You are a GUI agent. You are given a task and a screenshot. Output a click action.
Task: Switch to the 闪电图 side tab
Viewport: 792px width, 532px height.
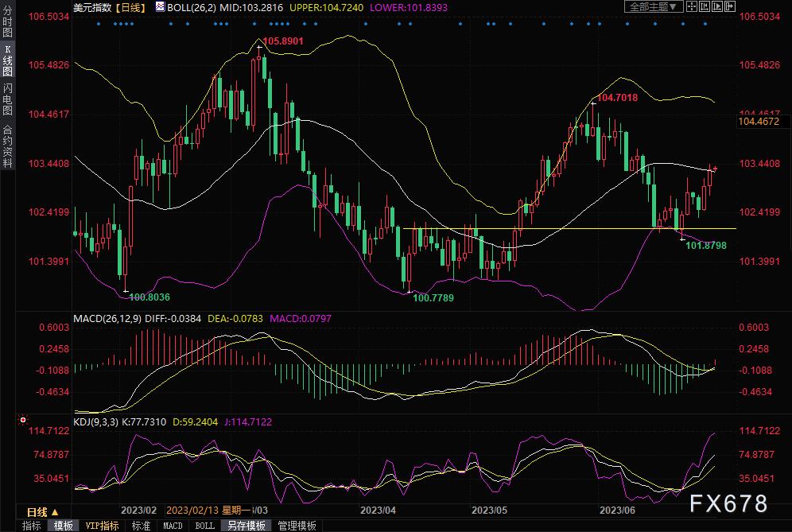click(x=7, y=99)
